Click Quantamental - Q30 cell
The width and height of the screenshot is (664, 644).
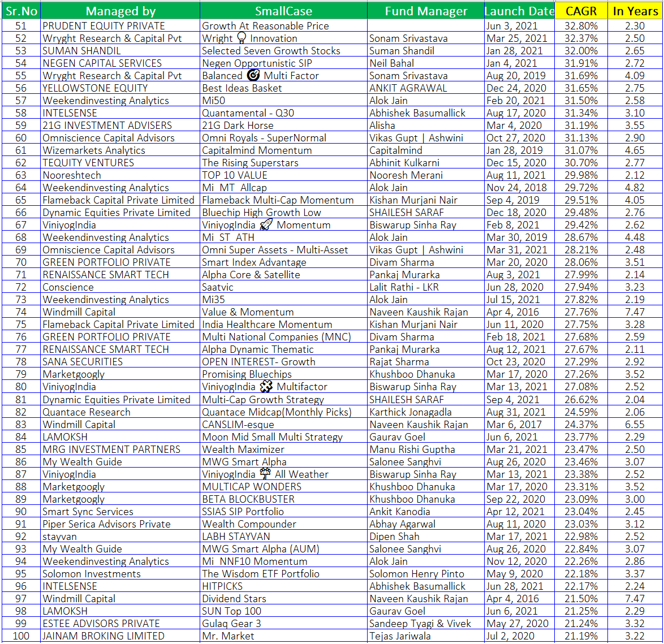[x=283, y=113]
